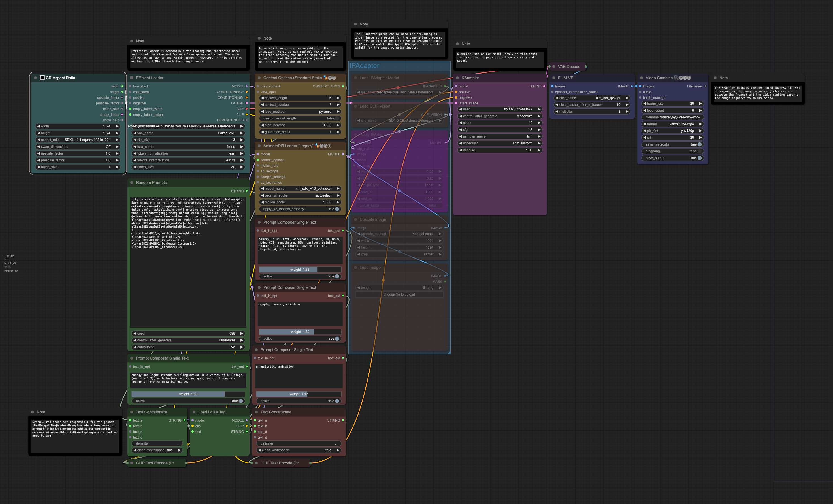The height and width of the screenshot is (504, 833).
Task: Click the Random Prompts node title
Action: click(x=151, y=183)
